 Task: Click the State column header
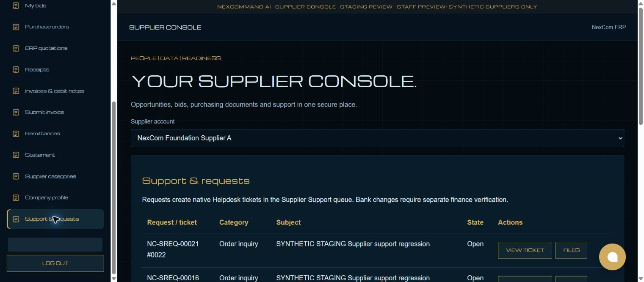click(475, 222)
